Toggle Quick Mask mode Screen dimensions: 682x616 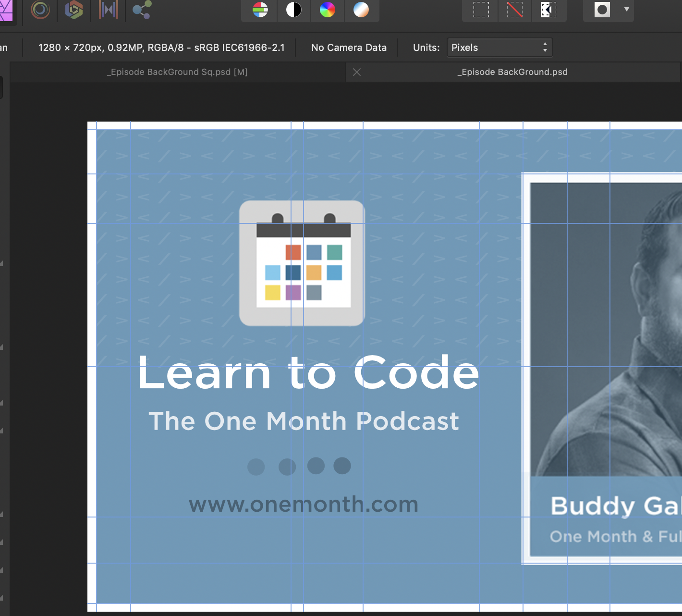point(602,10)
